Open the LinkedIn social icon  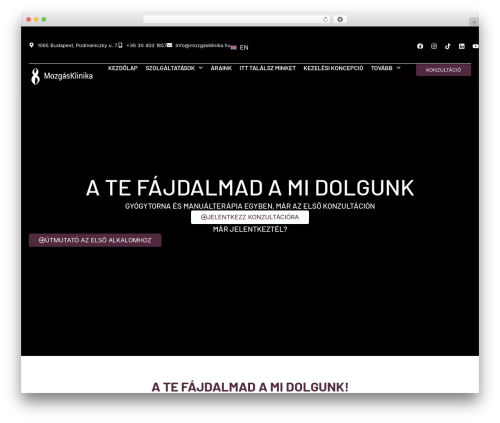(x=462, y=46)
